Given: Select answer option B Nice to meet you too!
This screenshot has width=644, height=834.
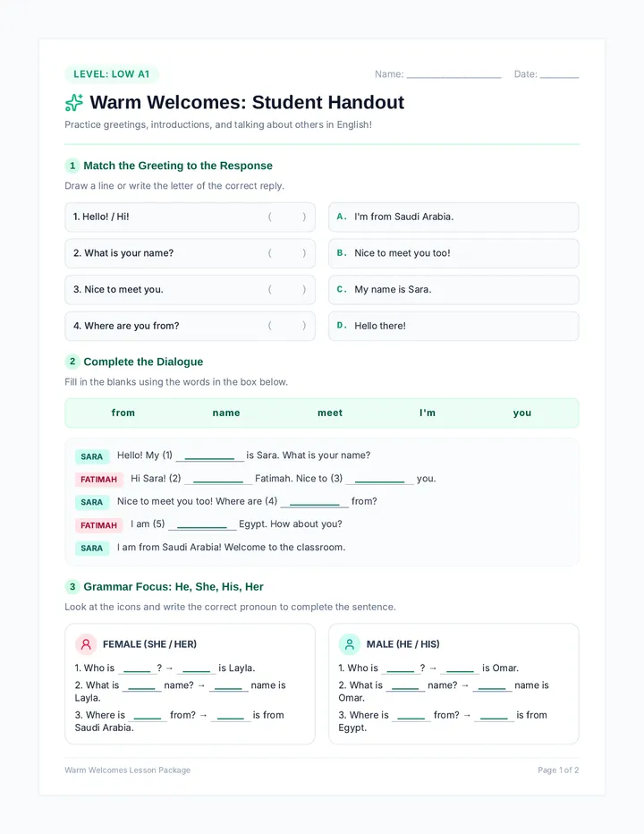Looking at the screenshot, I should pos(453,253).
